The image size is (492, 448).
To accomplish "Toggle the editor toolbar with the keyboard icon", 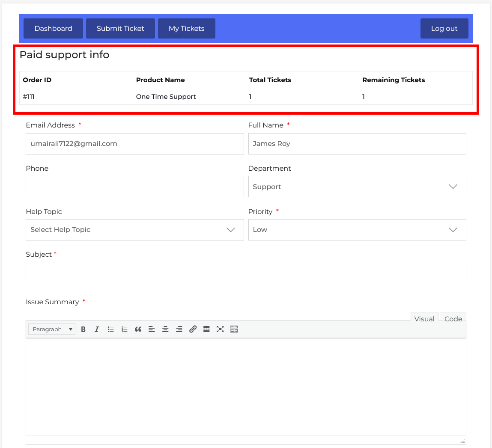I will pos(234,329).
